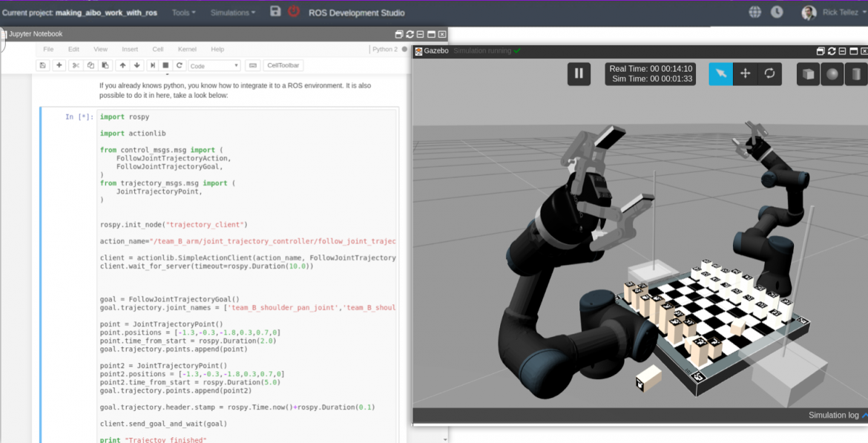Image resolution: width=868 pixels, height=443 pixels.
Task: Activate the translate mode tool
Action: click(x=745, y=73)
